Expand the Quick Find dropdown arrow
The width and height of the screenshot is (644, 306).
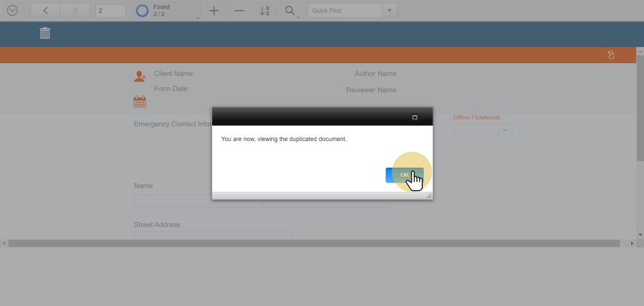[x=389, y=11]
